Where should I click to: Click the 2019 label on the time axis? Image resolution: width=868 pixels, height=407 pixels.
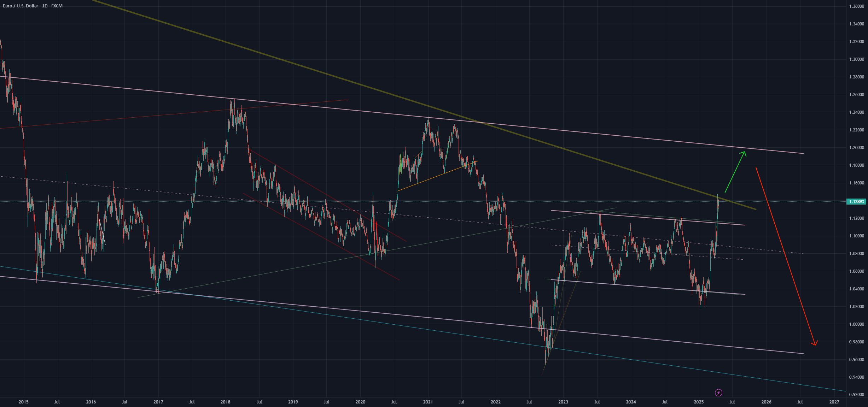pos(293,402)
